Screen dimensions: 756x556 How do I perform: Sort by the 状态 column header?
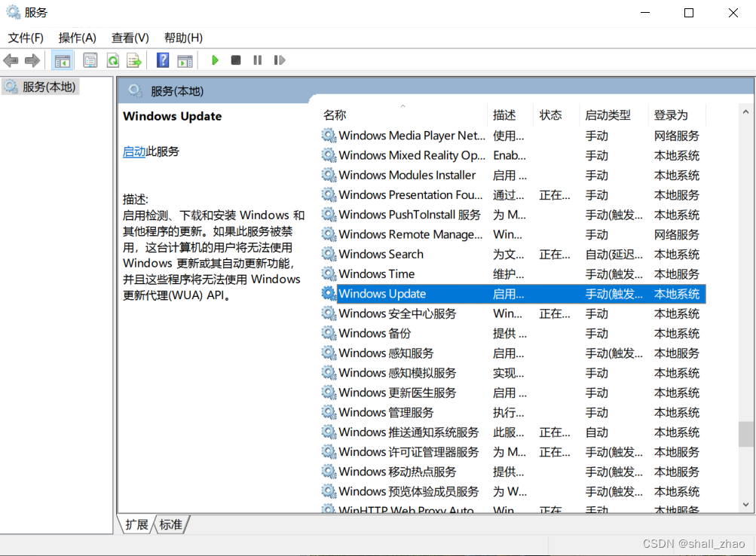click(557, 115)
